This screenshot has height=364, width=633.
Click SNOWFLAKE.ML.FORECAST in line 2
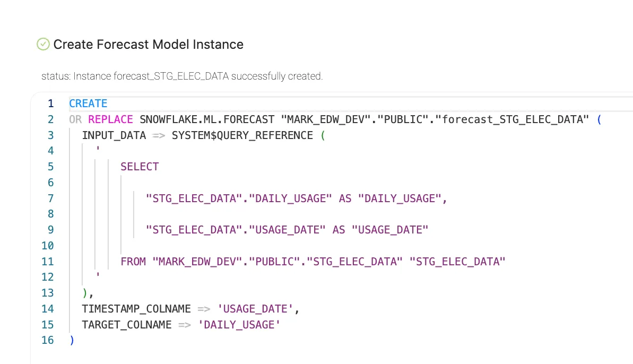click(x=207, y=119)
